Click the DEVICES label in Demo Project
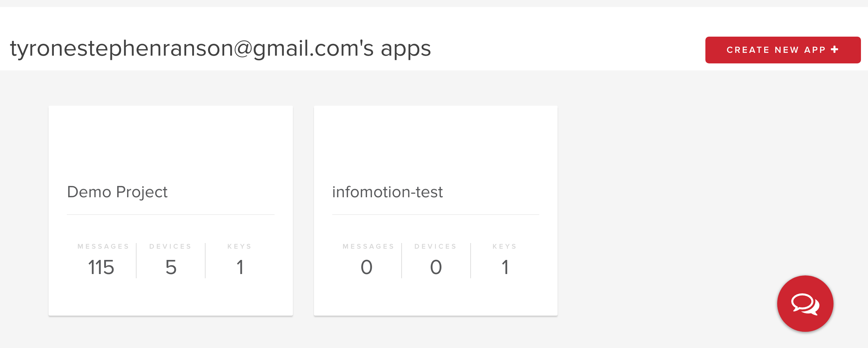The image size is (868, 348). click(171, 247)
